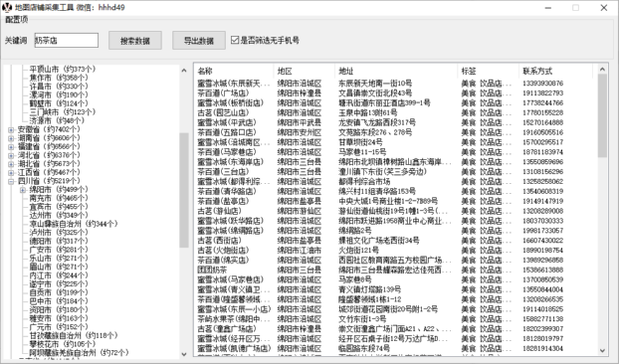The image size is (619, 364).
Task: Expand the 绵阳市 tree node
Action: pyautogui.click(x=23, y=190)
